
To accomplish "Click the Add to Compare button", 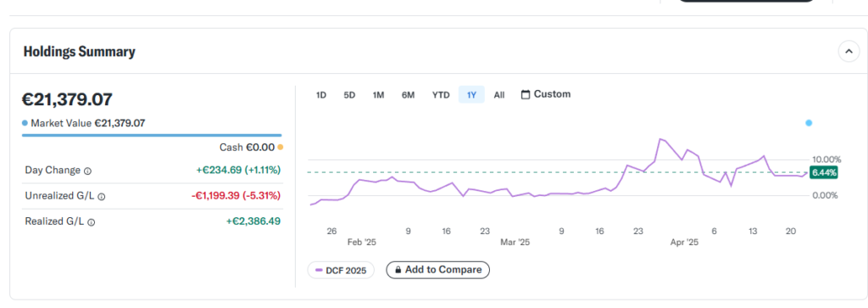I will click(x=438, y=271).
